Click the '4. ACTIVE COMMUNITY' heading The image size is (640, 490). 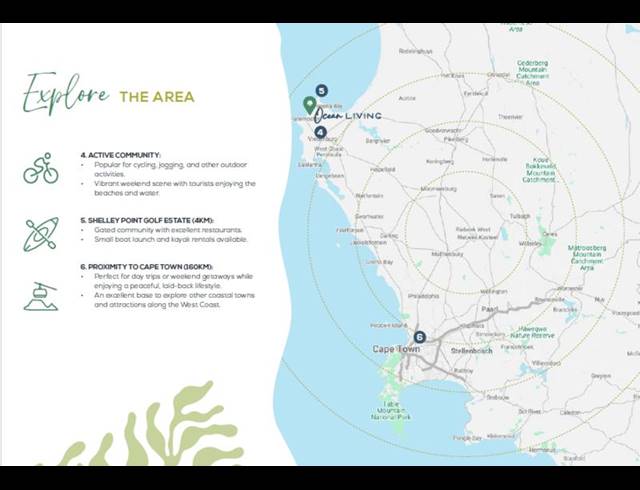pos(120,155)
